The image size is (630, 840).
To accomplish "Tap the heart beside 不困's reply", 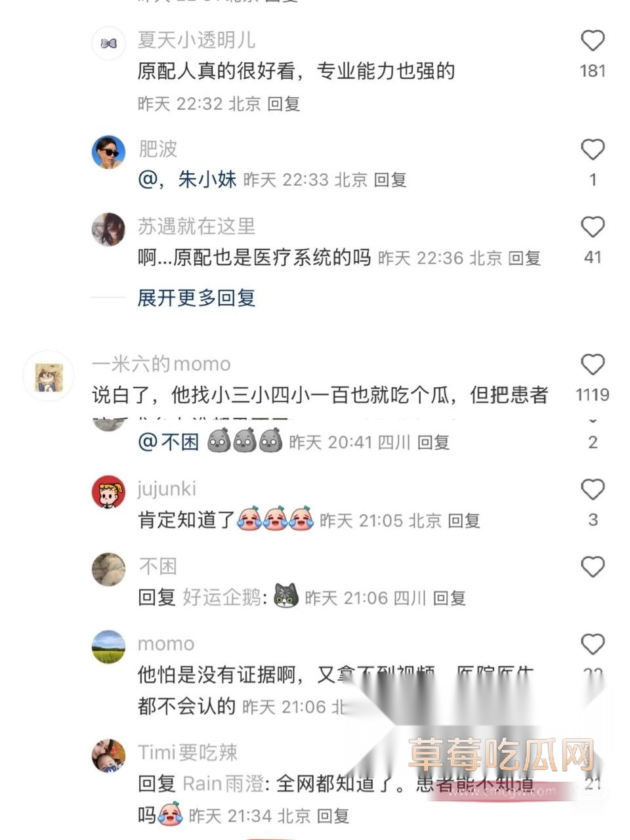I will click(593, 566).
